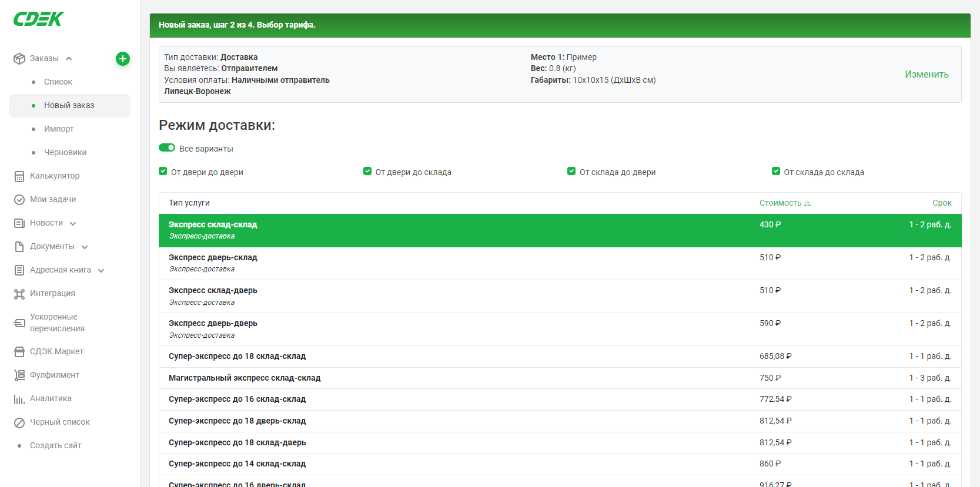
Task: Click the green plus new order button
Action: tap(123, 59)
